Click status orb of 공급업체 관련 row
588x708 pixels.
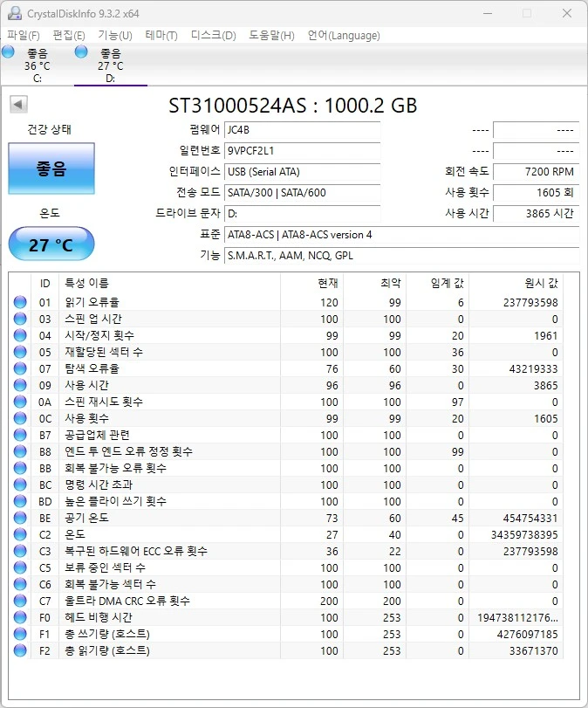tap(20, 435)
